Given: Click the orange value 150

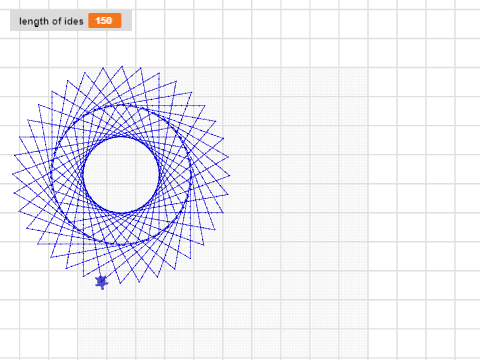Looking at the screenshot, I should click(x=104, y=21).
